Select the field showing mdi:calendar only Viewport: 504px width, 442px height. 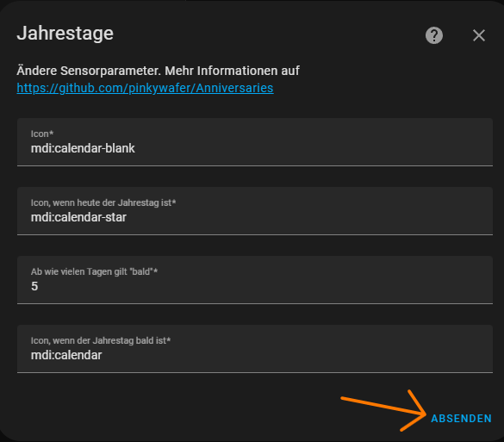(255, 349)
